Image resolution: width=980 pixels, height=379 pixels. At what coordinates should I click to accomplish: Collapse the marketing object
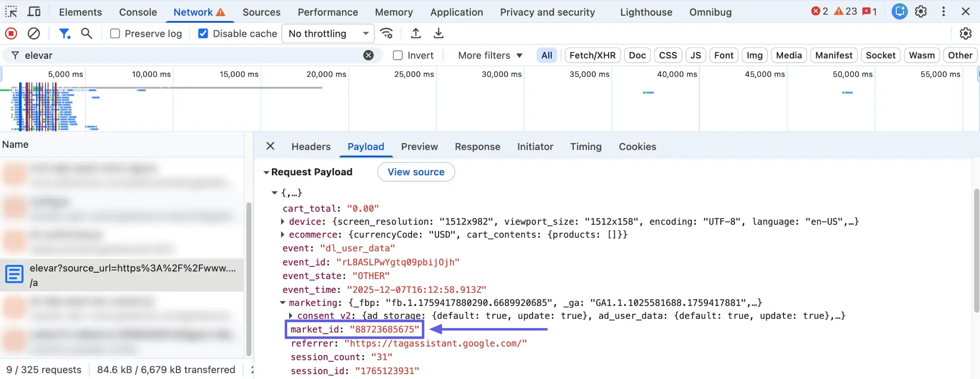tap(283, 303)
